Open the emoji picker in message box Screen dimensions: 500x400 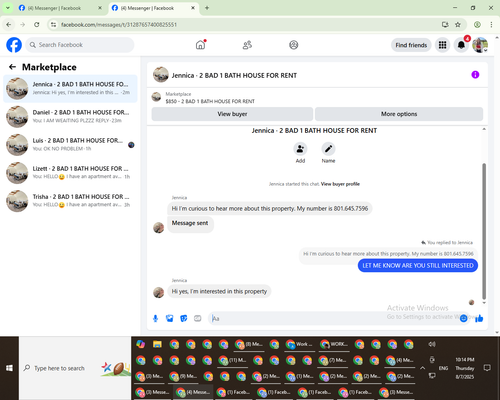click(x=463, y=318)
